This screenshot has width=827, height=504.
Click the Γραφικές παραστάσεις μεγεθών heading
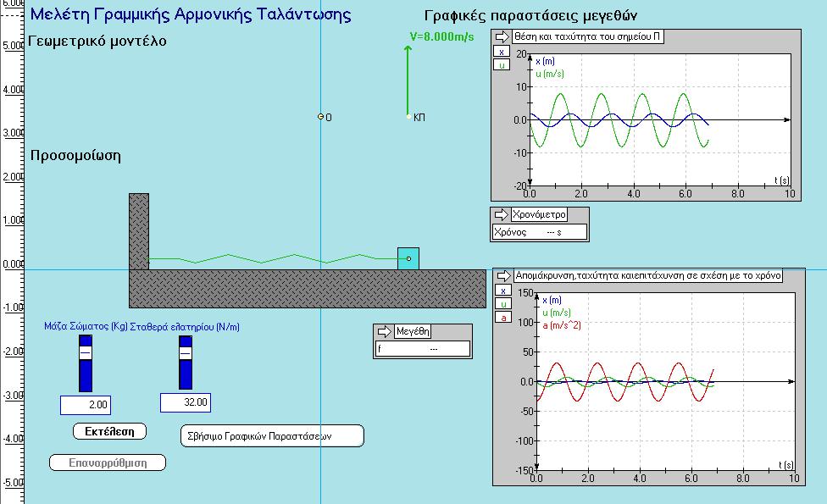[530, 16]
